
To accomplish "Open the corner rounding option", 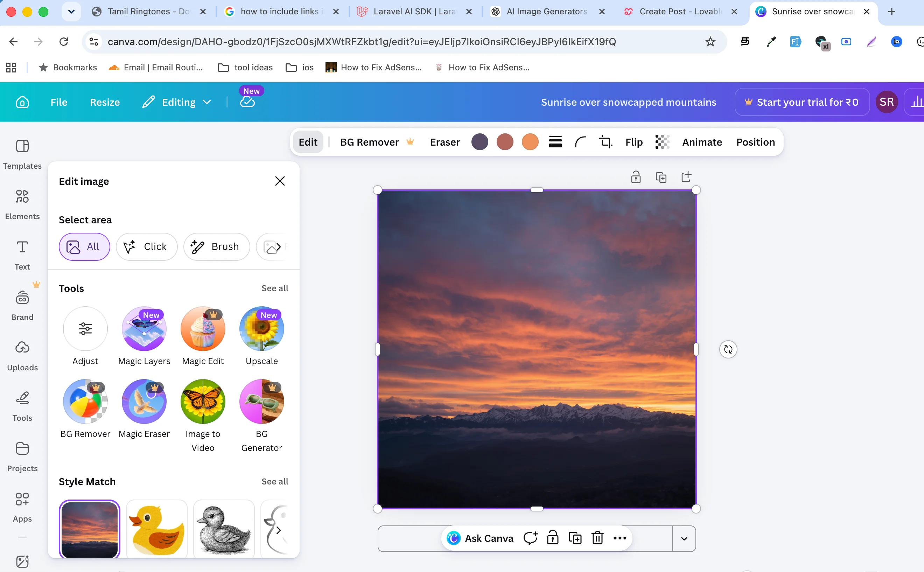I will [580, 142].
